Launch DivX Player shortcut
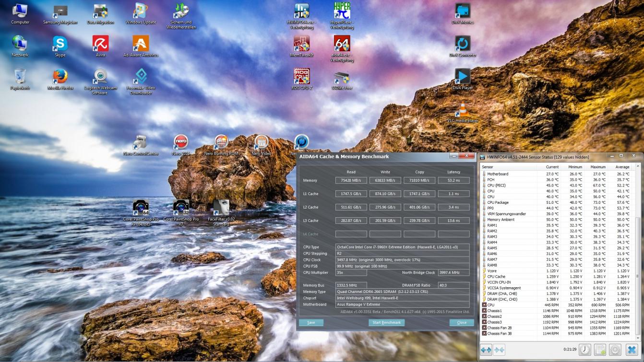Image resolution: width=644 pixels, height=362 pixels. (x=463, y=79)
